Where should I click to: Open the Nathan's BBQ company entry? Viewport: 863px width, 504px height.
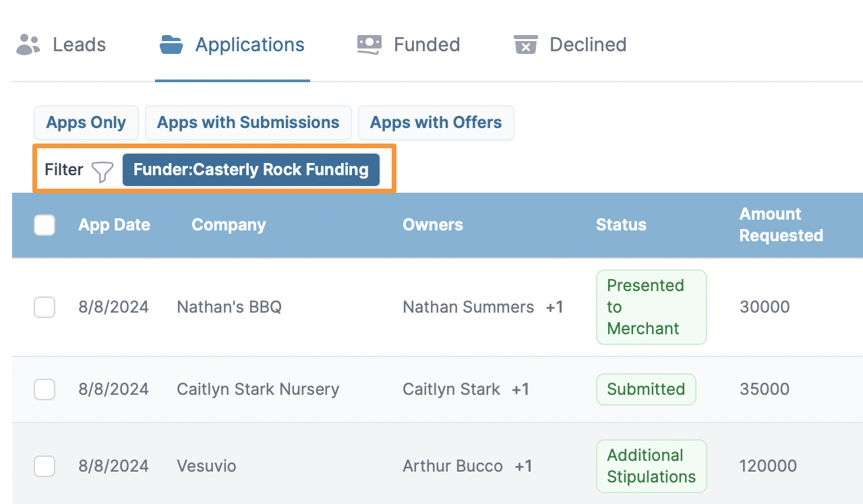(229, 307)
